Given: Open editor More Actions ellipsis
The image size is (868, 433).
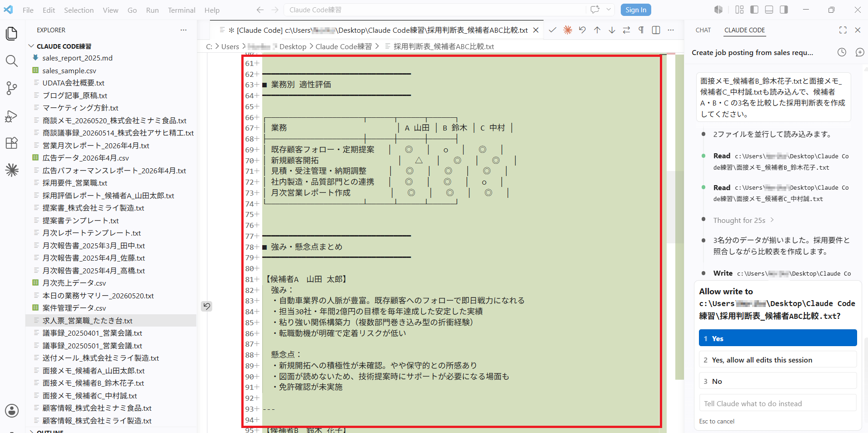Looking at the screenshot, I should click(x=671, y=30).
